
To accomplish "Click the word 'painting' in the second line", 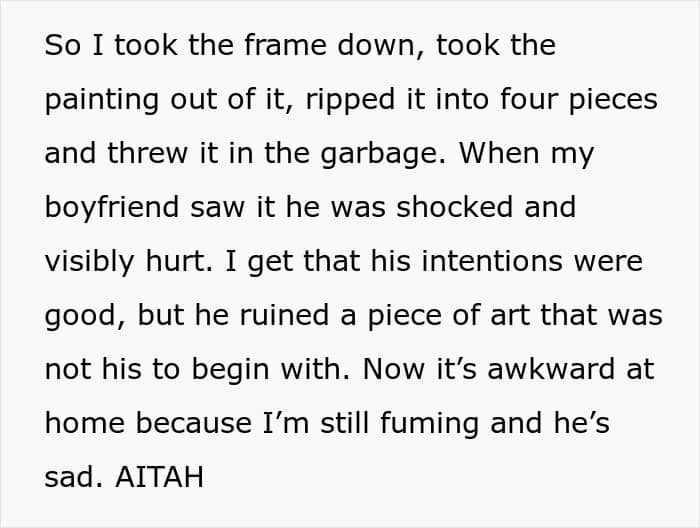I will click(101, 100).
